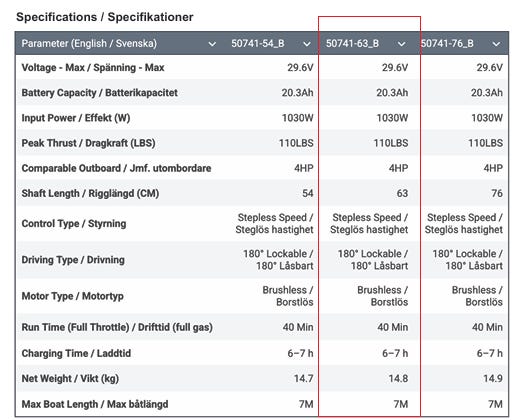
Task: Select the Comparable Outboard row label
Action: (x=116, y=168)
